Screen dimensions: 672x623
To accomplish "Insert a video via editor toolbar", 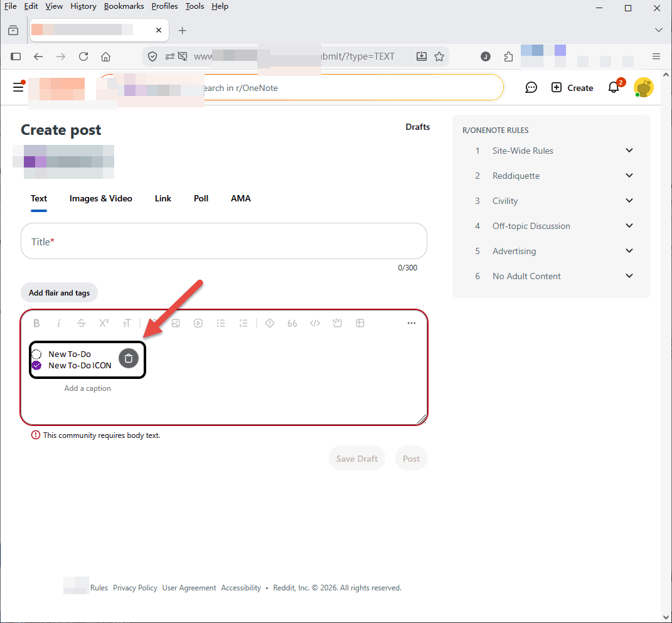I will 198,323.
